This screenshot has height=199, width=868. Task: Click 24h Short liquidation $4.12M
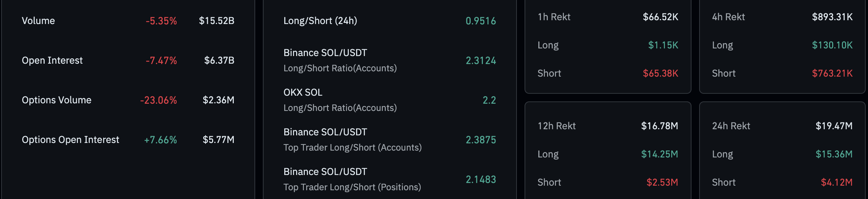pyautogui.click(x=837, y=182)
